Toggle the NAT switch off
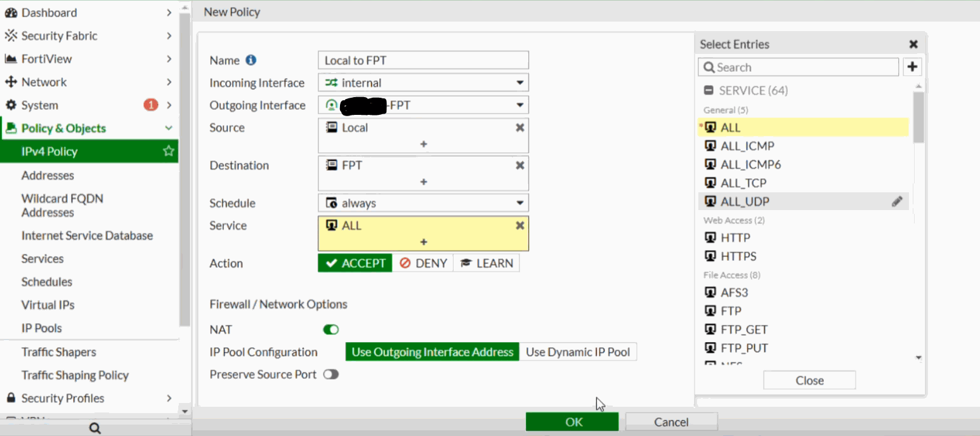 [x=331, y=329]
